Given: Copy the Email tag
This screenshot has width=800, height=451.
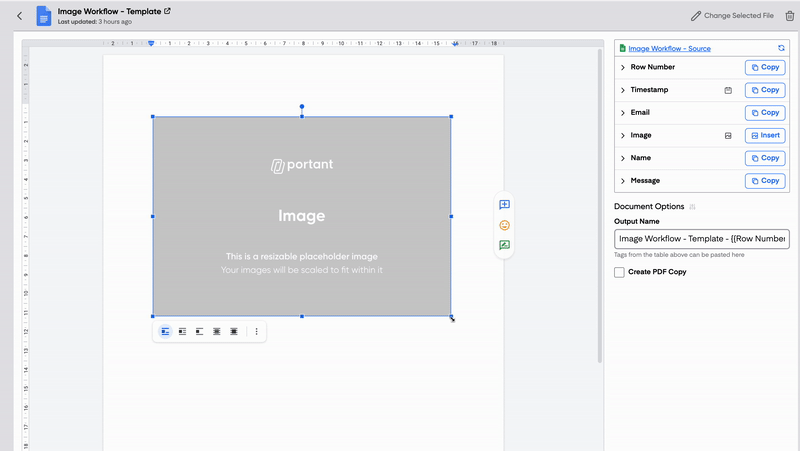Looking at the screenshot, I should pyautogui.click(x=765, y=113).
